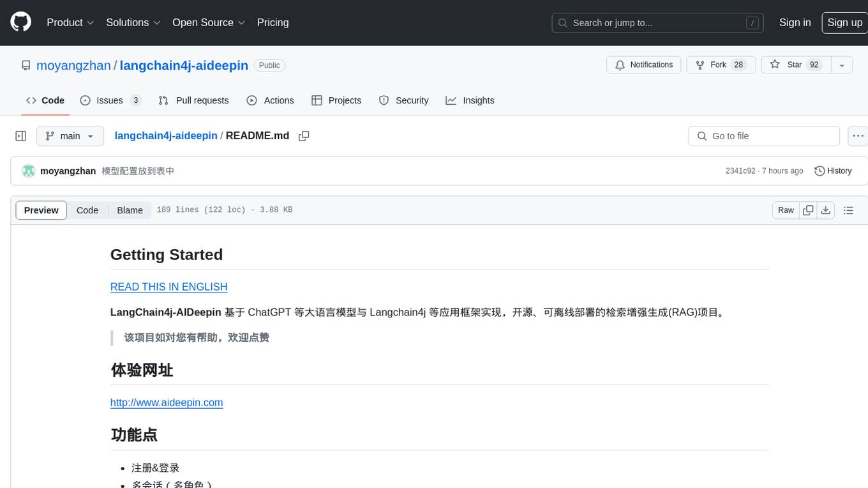Click the Notifications bell button

point(644,65)
